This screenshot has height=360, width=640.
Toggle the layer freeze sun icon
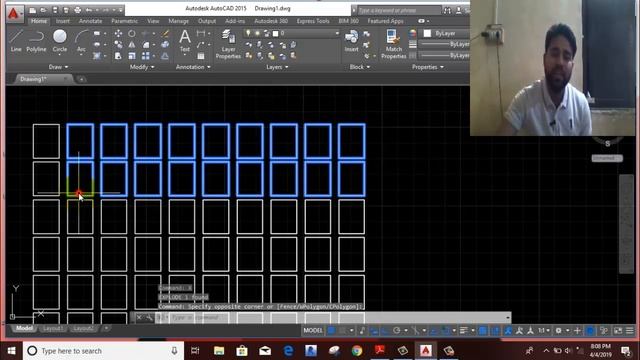click(x=257, y=33)
